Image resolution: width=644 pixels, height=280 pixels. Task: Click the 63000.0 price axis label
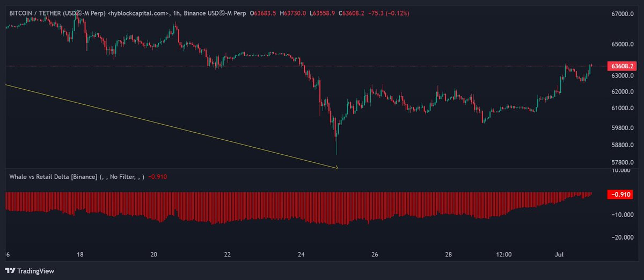623,76
